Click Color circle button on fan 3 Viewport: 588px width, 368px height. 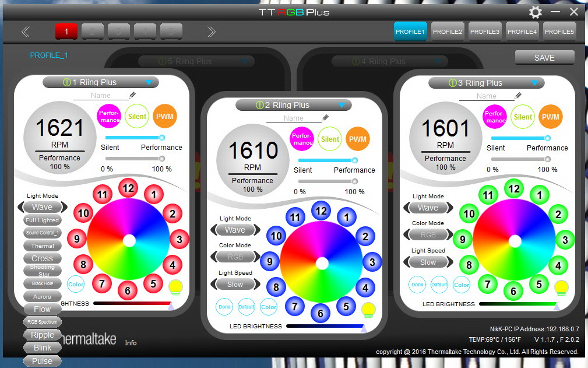[x=462, y=285]
